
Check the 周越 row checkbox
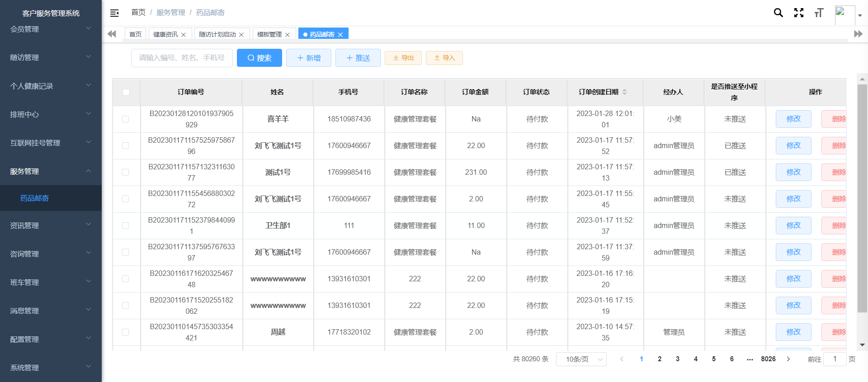click(126, 332)
